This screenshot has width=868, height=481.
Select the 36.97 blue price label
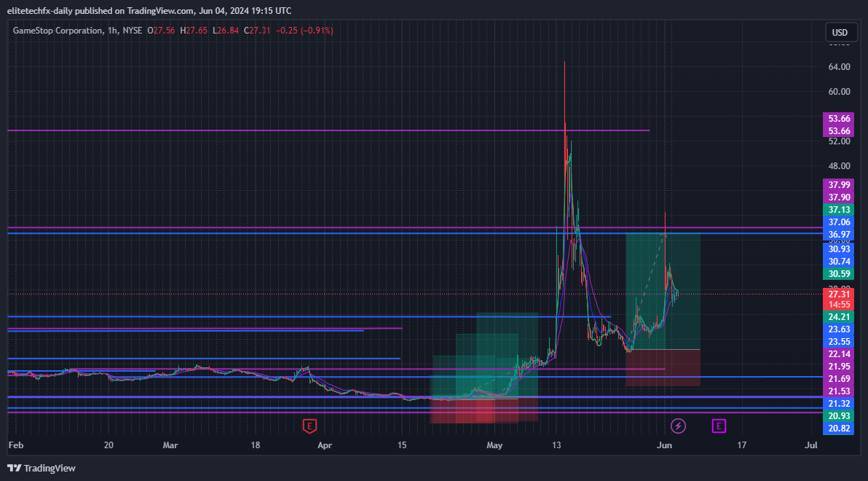pyautogui.click(x=839, y=235)
